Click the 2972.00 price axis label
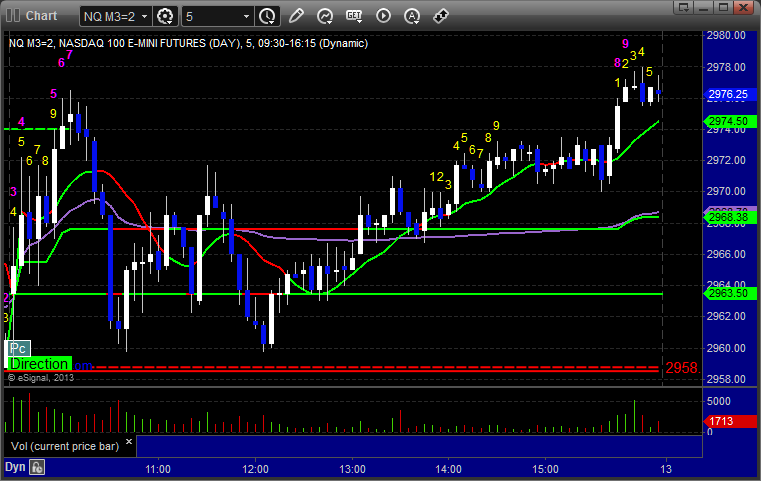Image resolution: width=761 pixels, height=481 pixels. click(x=726, y=160)
